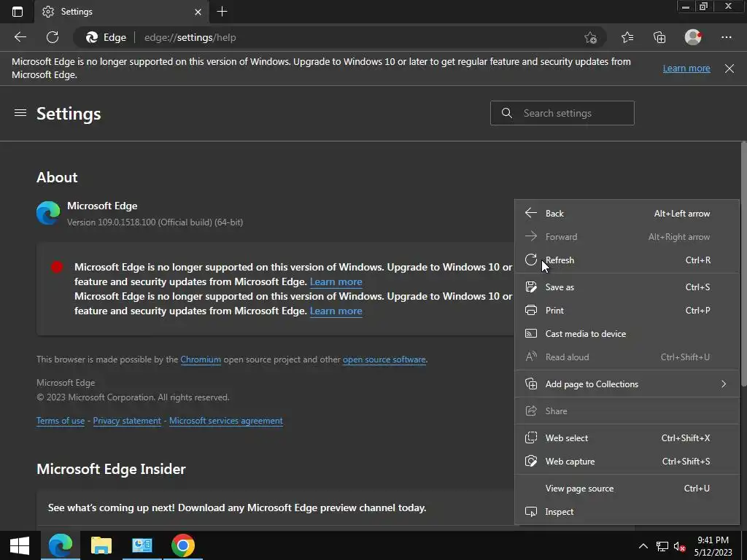Click the search magnifier icon

tap(507, 113)
